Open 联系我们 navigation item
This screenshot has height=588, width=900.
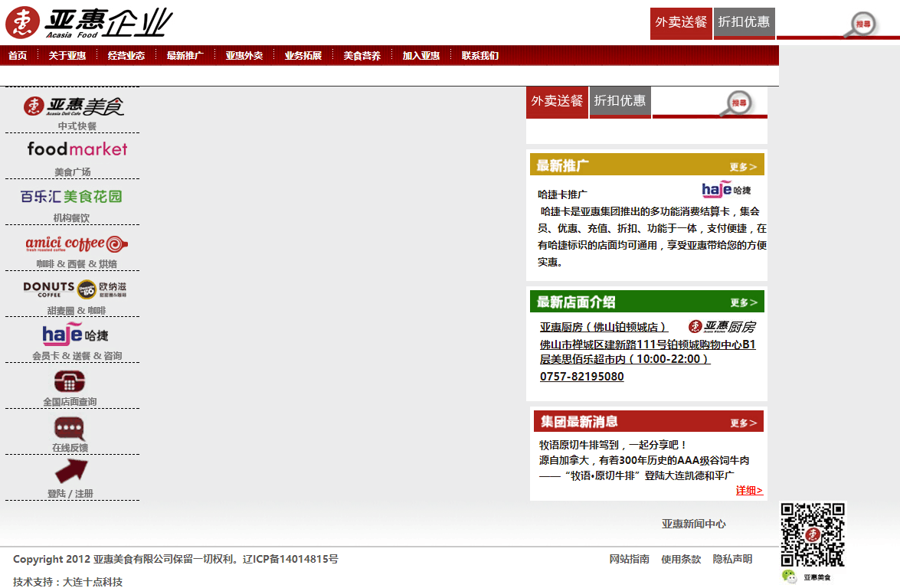[x=479, y=56]
